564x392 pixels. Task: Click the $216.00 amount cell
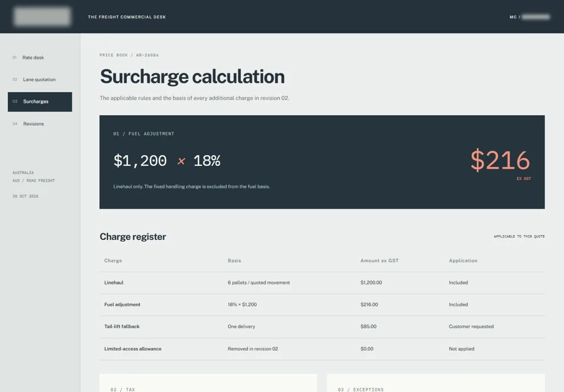point(369,304)
